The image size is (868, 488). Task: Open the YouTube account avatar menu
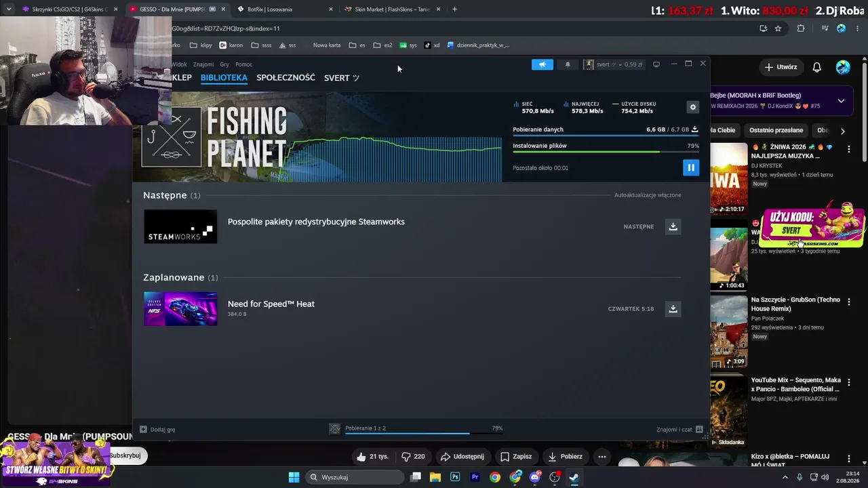843,67
